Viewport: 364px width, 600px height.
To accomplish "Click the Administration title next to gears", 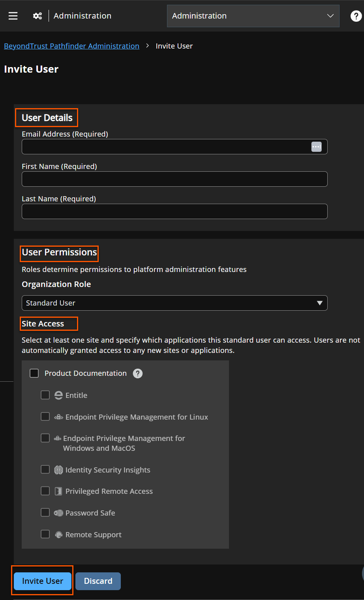I will click(x=83, y=16).
